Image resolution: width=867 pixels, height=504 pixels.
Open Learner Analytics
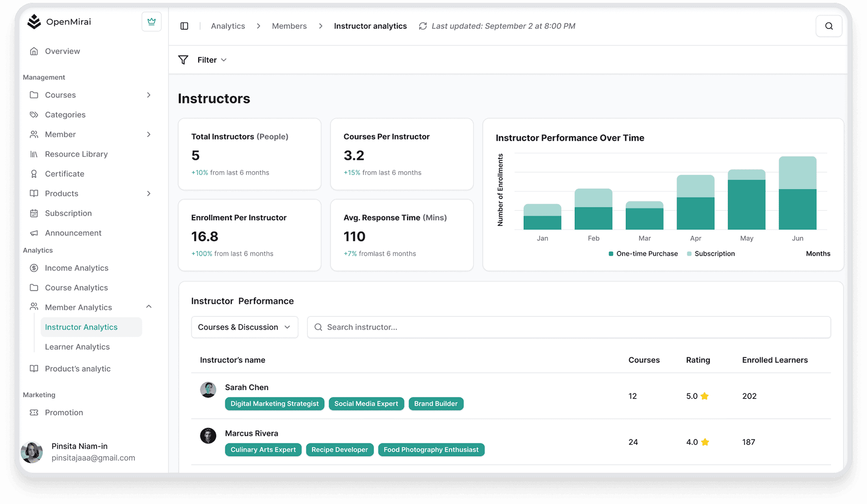(x=77, y=347)
